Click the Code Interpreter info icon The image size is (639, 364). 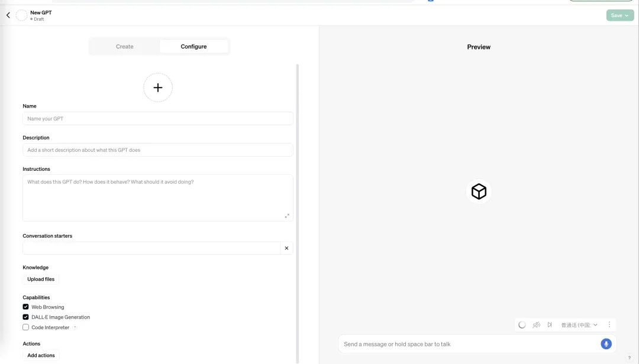pos(75,327)
